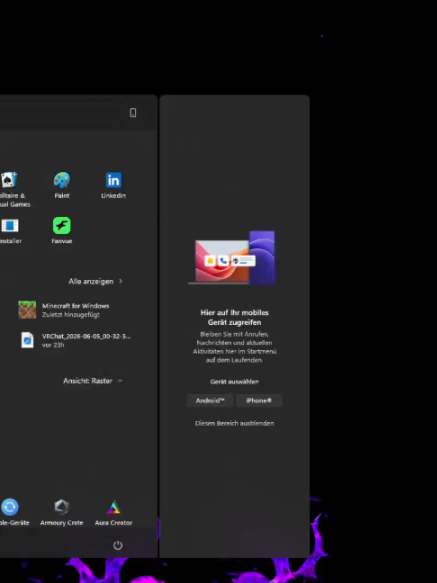Select the iPhone device button
Viewport: 437px width, 583px height.
(259, 401)
